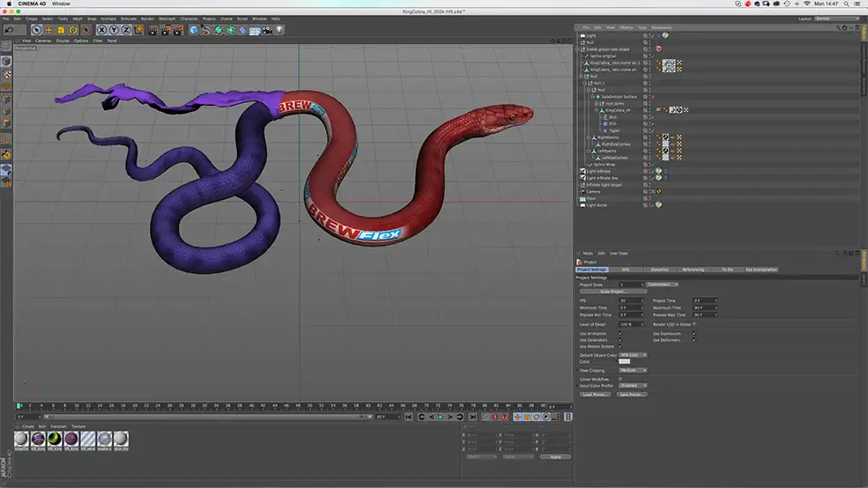This screenshot has width=868, height=488.
Task: Select the black-yellow eye material thumbnail
Action: click(55, 439)
